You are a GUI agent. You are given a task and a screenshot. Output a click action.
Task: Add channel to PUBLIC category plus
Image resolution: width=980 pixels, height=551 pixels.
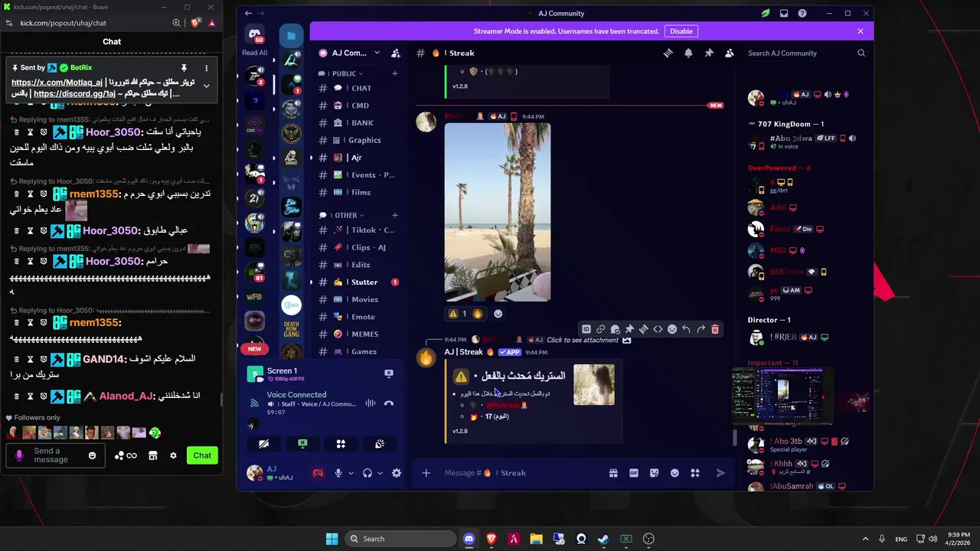[x=395, y=73]
